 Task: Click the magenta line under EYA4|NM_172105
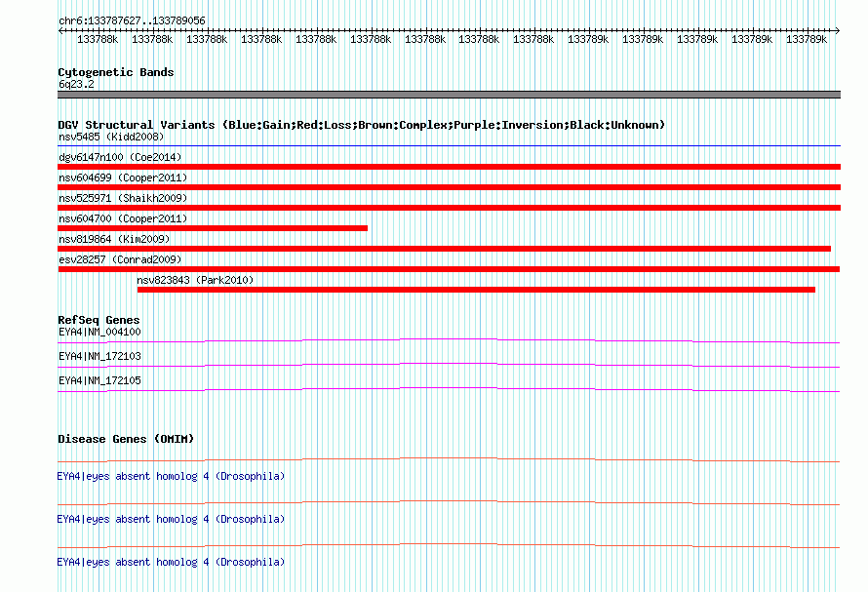[x=449, y=389]
